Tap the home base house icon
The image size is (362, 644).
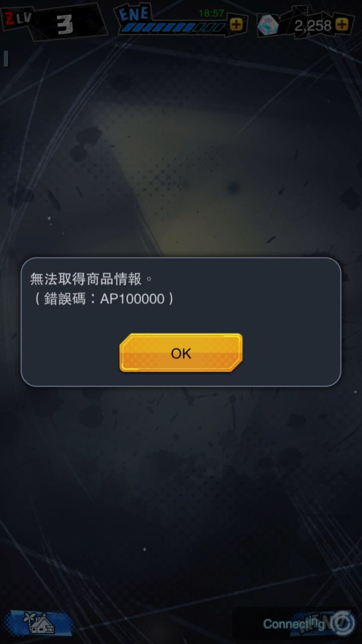click(41, 623)
